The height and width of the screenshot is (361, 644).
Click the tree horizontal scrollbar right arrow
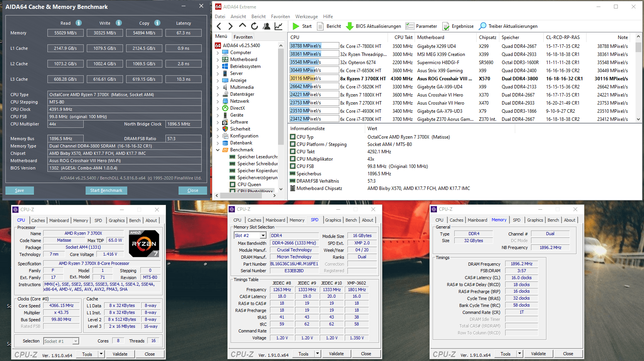274,195
